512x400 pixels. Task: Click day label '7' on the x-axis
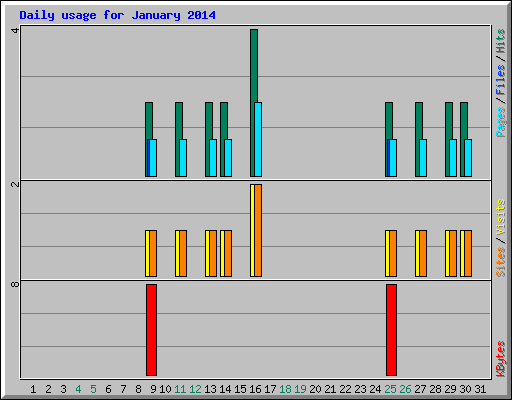[x=123, y=389]
